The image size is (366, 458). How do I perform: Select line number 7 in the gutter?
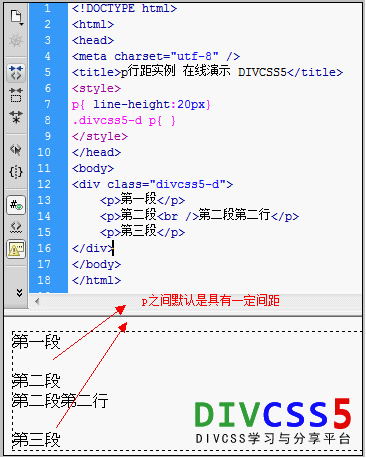(x=48, y=104)
